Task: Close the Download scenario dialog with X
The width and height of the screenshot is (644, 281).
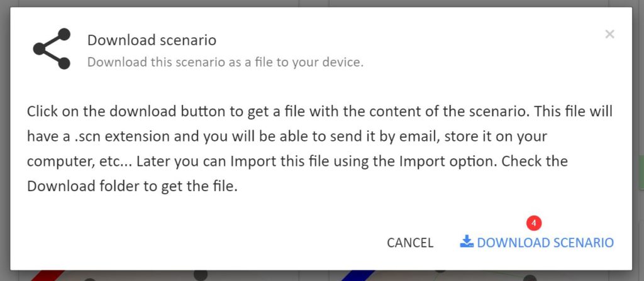Action: coord(609,35)
